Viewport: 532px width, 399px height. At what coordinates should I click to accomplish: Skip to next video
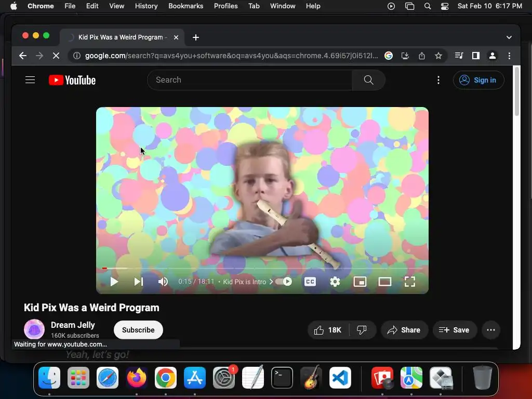(138, 282)
